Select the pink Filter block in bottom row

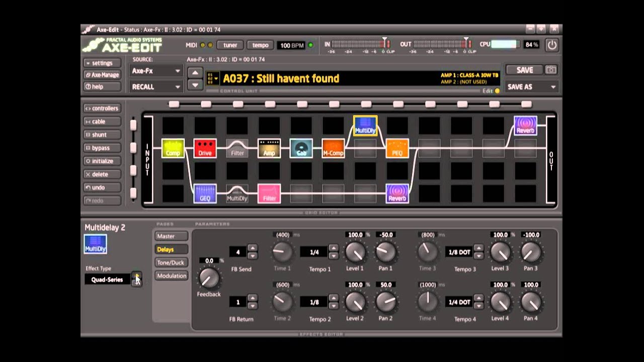pyautogui.click(x=269, y=194)
